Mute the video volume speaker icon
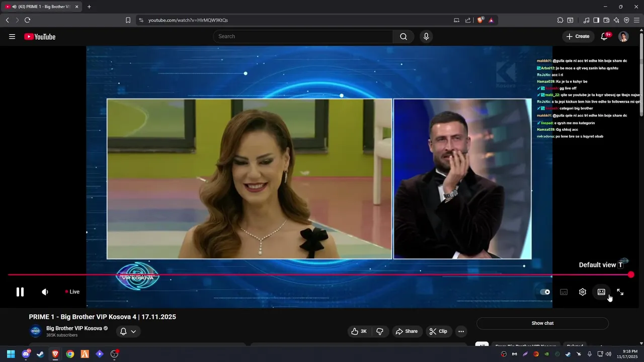644x362 pixels. (45, 292)
